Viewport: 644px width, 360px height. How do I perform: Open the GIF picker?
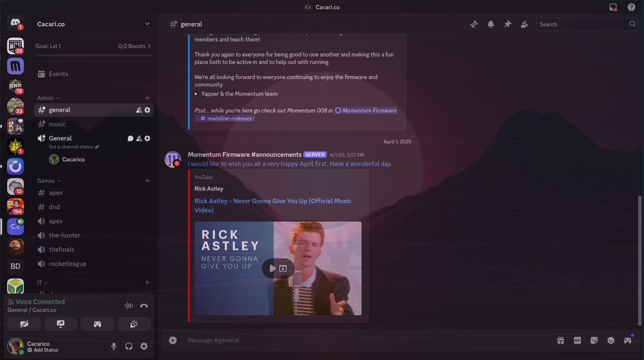(577, 340)
